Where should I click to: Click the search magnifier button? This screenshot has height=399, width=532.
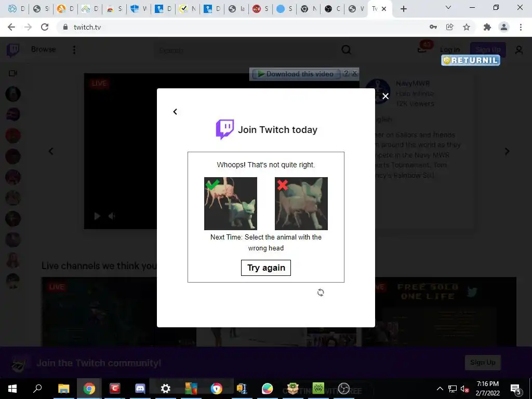(347, 50)
